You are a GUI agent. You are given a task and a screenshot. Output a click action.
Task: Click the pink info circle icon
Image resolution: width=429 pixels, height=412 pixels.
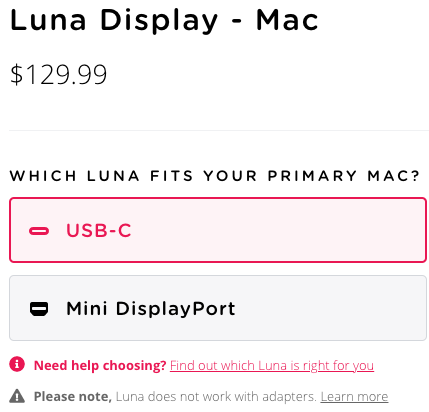pos(17,364)
